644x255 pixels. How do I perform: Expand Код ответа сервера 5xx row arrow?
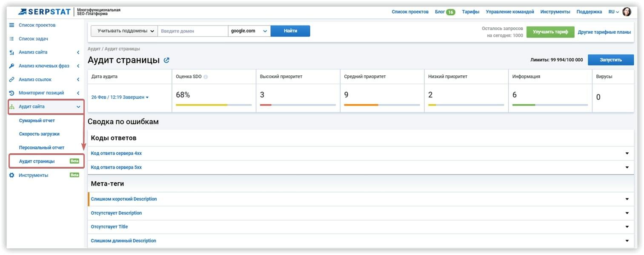(x=627, y=167)
